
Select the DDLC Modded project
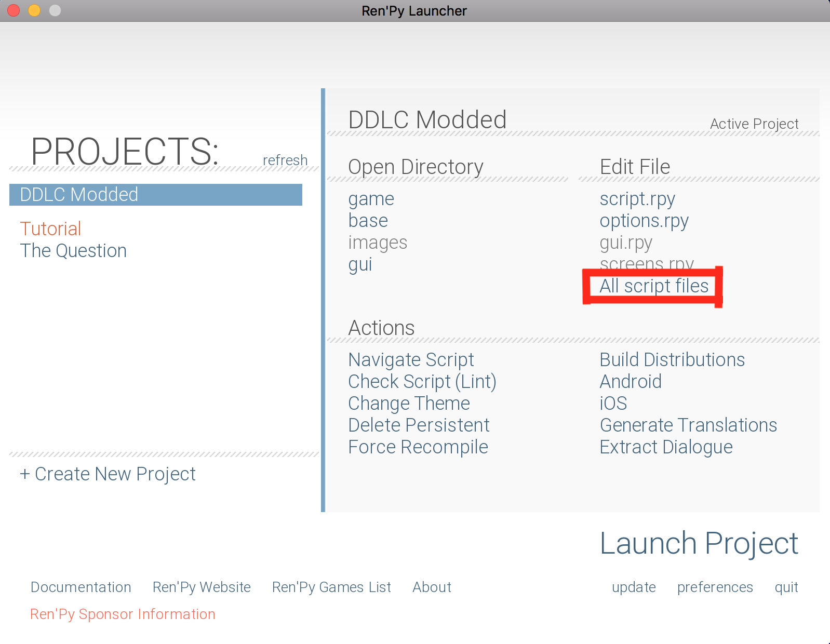(156, 195)
